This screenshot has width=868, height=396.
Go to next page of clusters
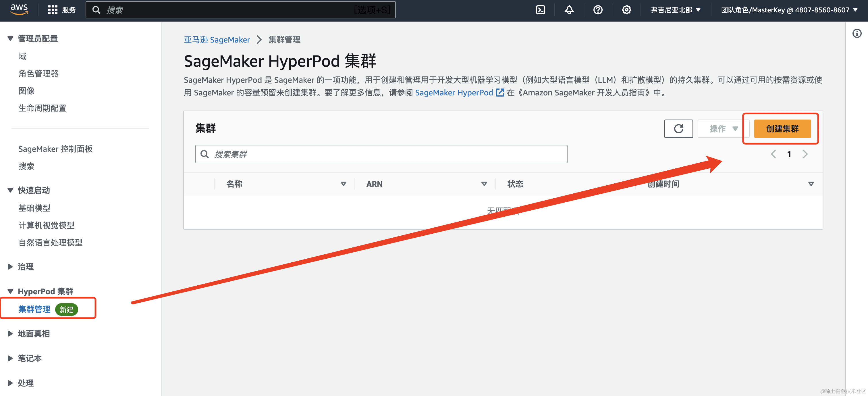(805, 154)
